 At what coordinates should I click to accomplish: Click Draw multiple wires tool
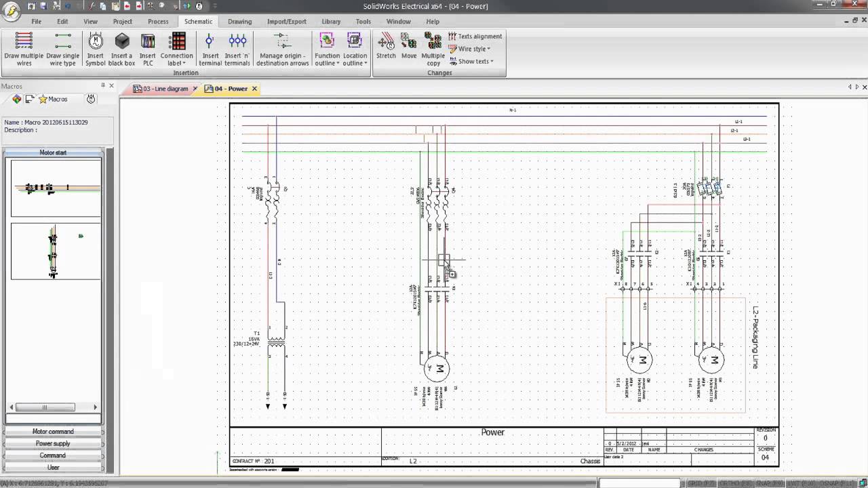[x=24, y=49]
